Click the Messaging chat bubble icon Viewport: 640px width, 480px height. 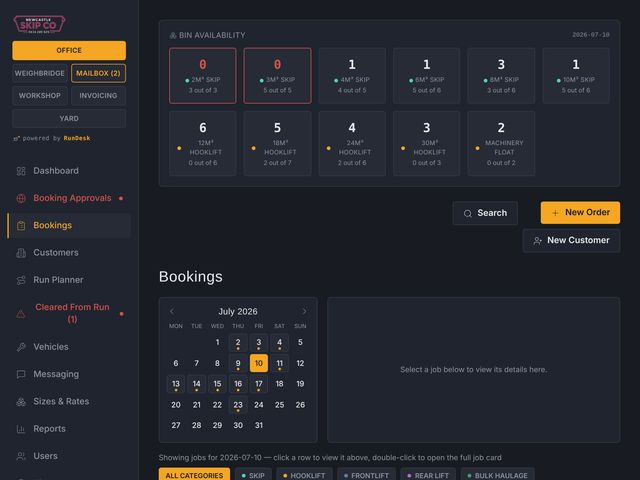tap(21, 374)
